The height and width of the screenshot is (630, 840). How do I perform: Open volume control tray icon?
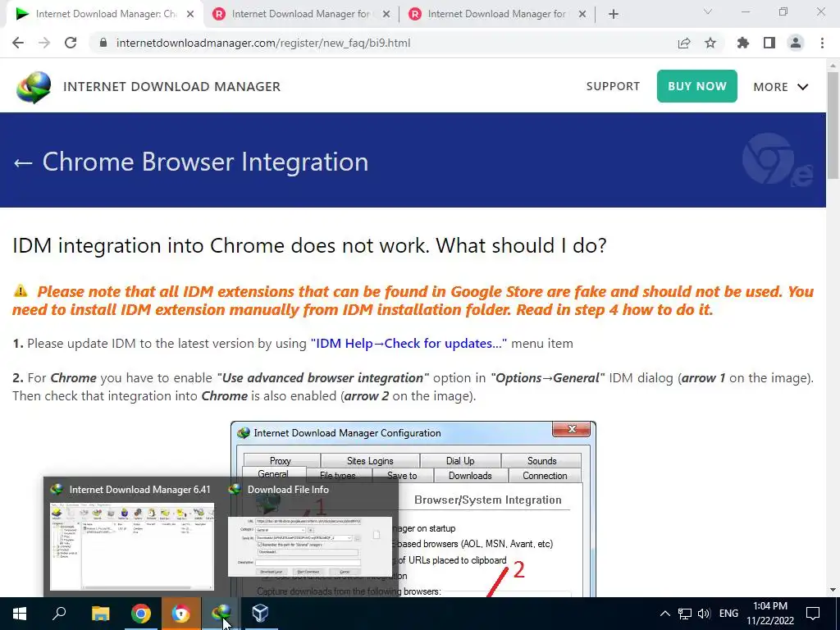coord(704,614)
